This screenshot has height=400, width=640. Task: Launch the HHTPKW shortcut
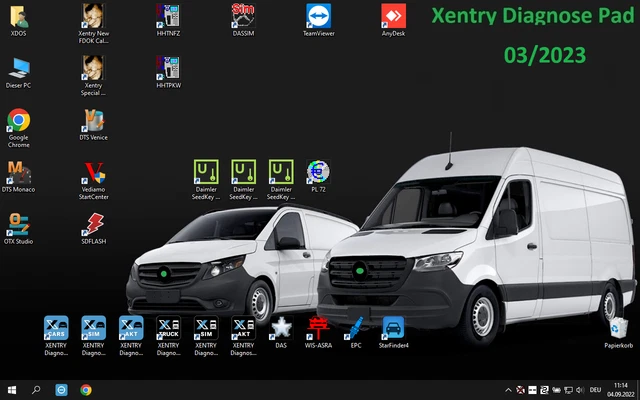tap(168, 73)
